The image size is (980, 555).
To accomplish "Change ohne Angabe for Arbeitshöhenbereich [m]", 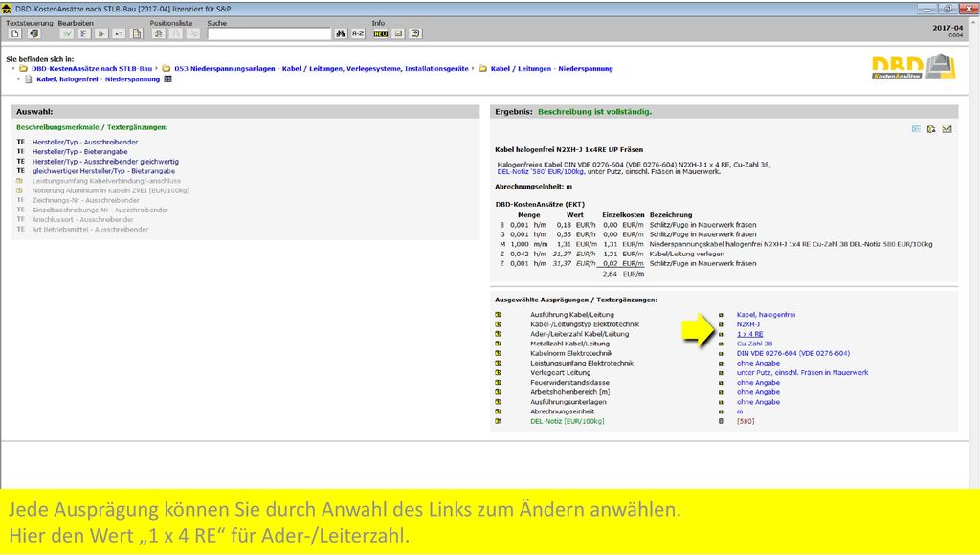I will coord(758,392).
